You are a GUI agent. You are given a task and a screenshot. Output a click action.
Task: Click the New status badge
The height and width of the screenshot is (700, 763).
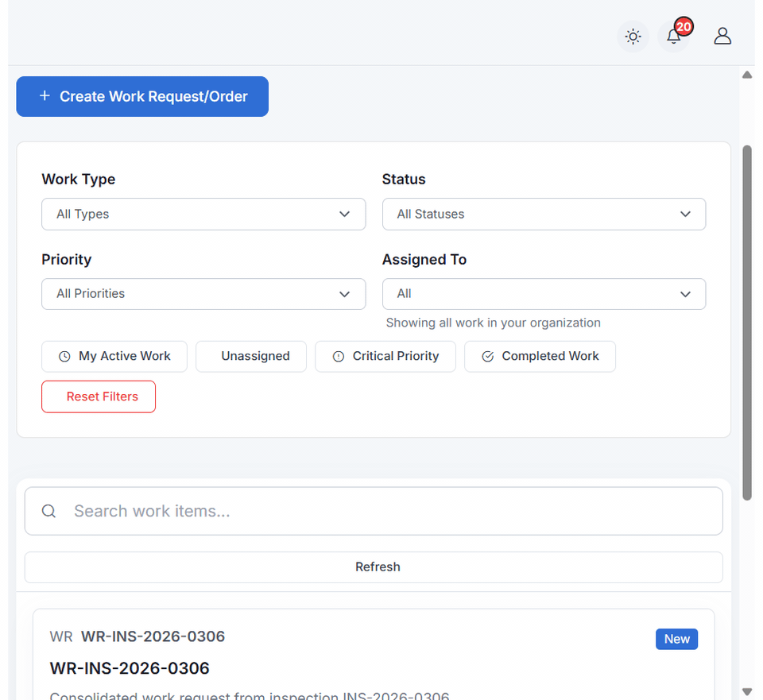coord(676,639)
